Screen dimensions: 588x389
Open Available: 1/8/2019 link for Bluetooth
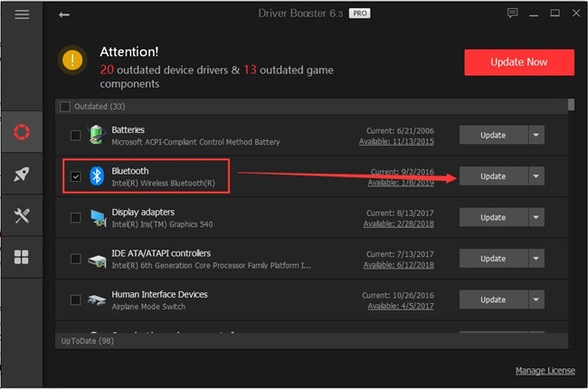coord(401,183)
